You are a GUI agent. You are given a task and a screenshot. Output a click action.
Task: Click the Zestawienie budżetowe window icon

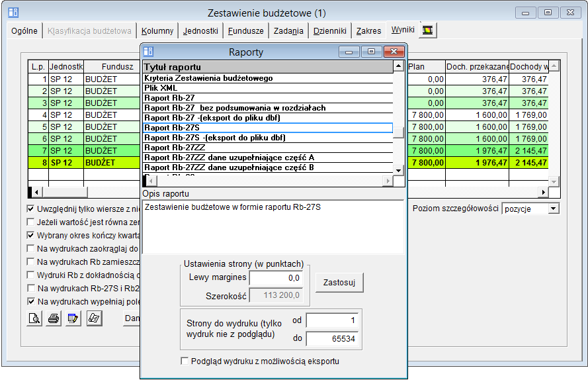click(x=13, y=13)
